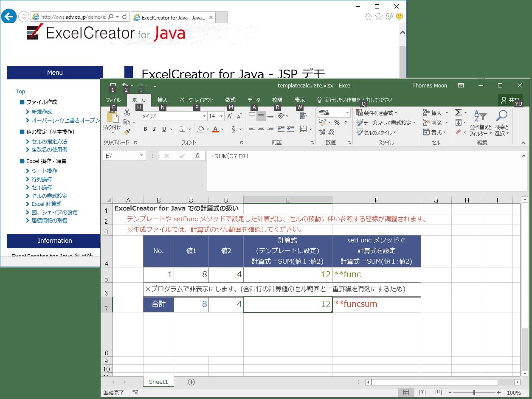Decrease decimal places icon
532x399 pixels.
[x=332, y=132]
